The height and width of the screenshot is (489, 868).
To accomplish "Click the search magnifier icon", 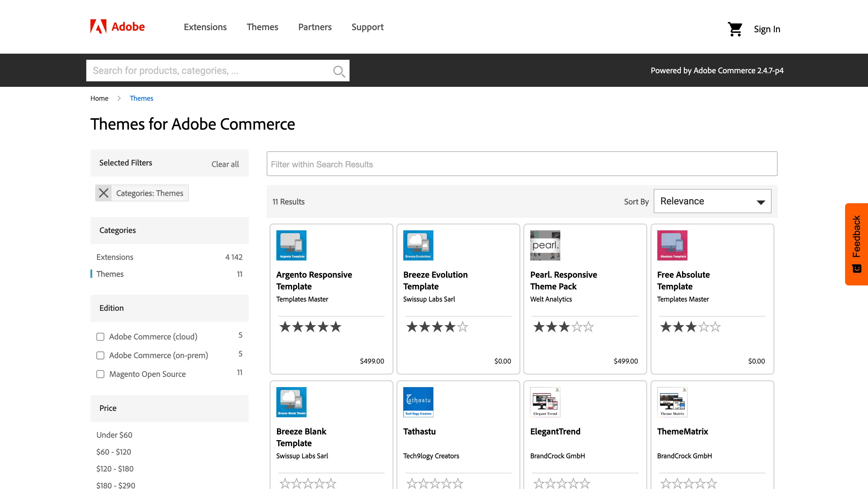I will [339, 71].
